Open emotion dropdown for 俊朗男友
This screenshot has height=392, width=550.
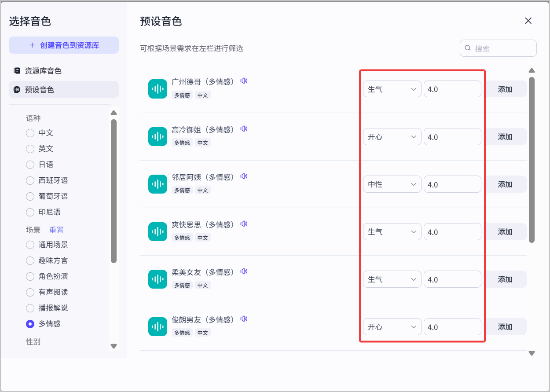coord(392,327)
